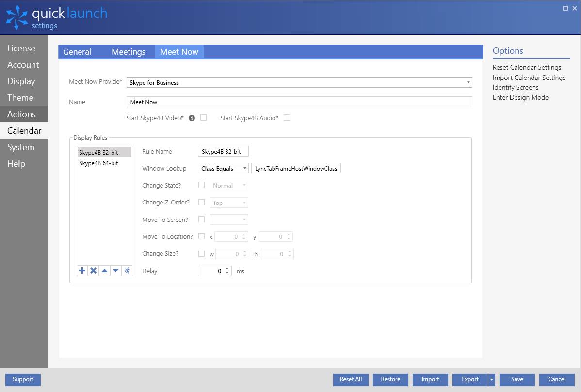Click the x location stepper field
Viewport: 581px width, 392px height.
(231, 237)
